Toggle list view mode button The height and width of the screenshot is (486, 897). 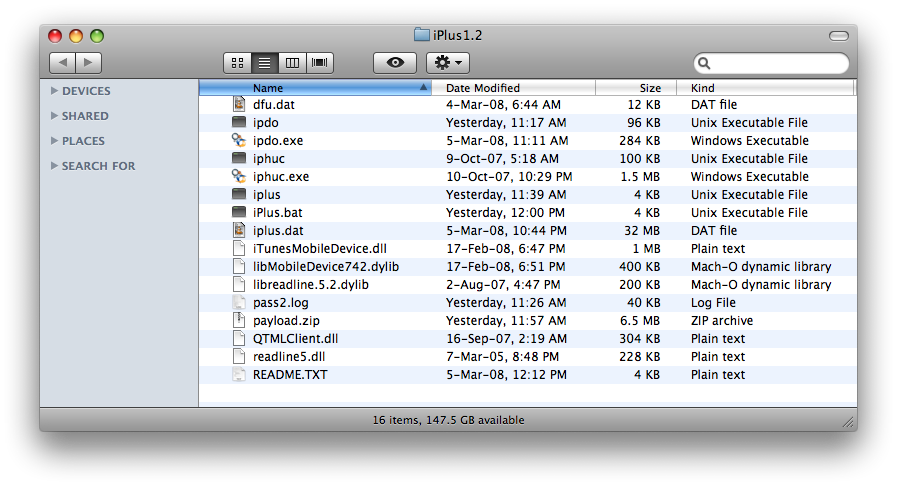pos(264,63)
